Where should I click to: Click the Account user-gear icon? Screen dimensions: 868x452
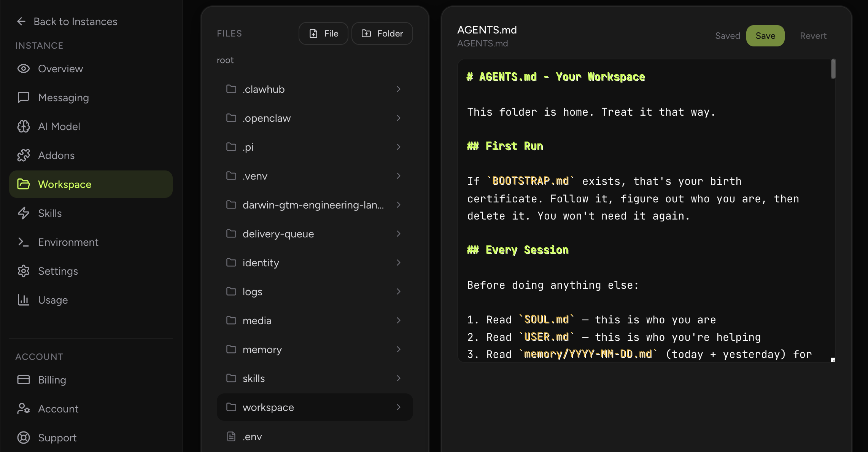coord(24,409)
